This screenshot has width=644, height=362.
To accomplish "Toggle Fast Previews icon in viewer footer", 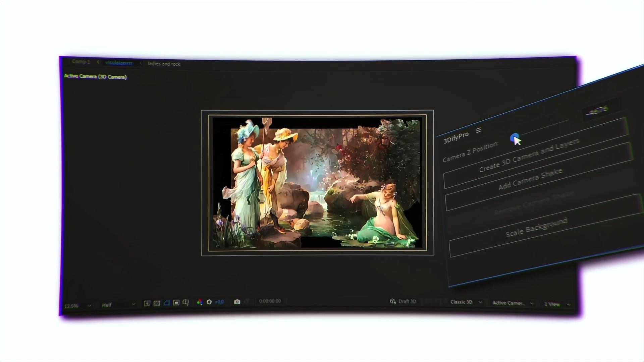I will [147, 303].
